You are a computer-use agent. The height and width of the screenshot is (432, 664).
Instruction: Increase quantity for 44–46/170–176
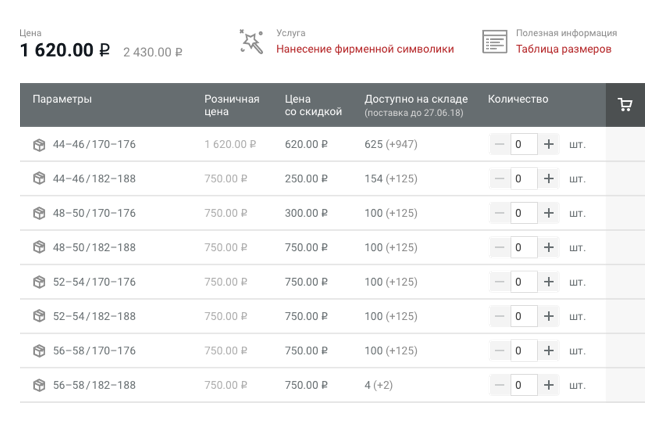pyautogui.click(x=549, y=144)
